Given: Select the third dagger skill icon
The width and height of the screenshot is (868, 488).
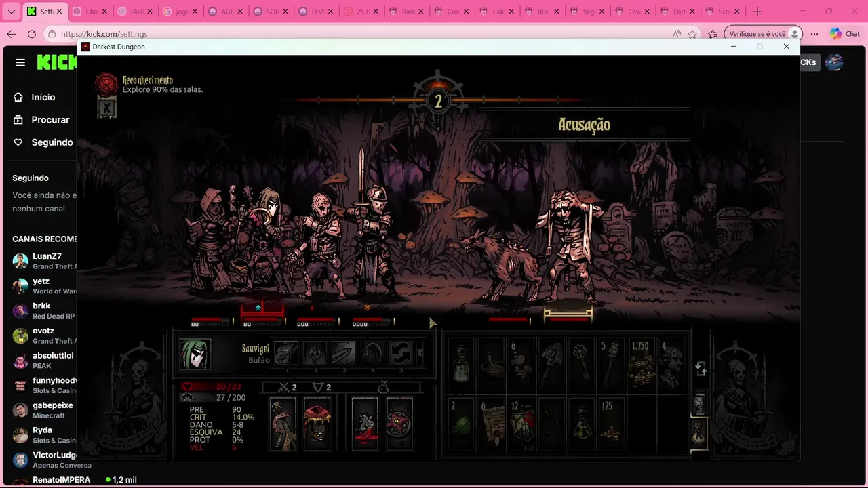Looking at the screenshot, I should (x=343, y=353).
